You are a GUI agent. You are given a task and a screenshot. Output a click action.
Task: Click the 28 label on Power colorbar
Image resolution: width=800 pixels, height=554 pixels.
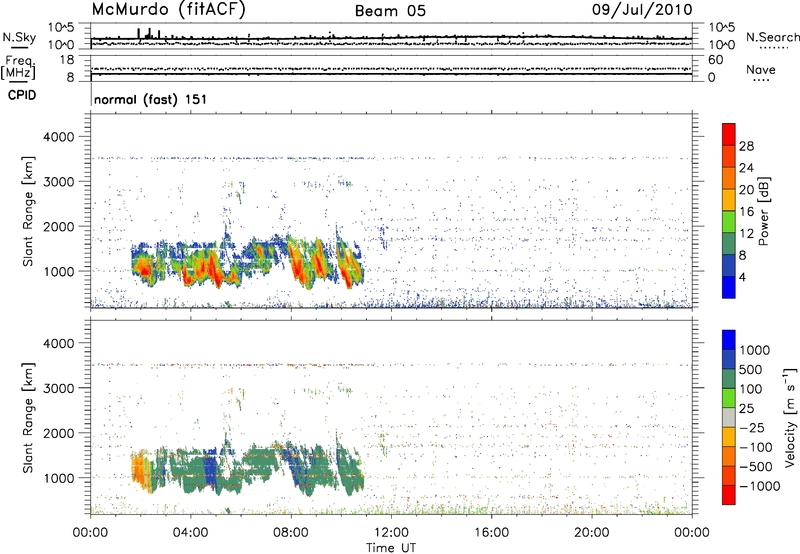[x=746, y=146]
